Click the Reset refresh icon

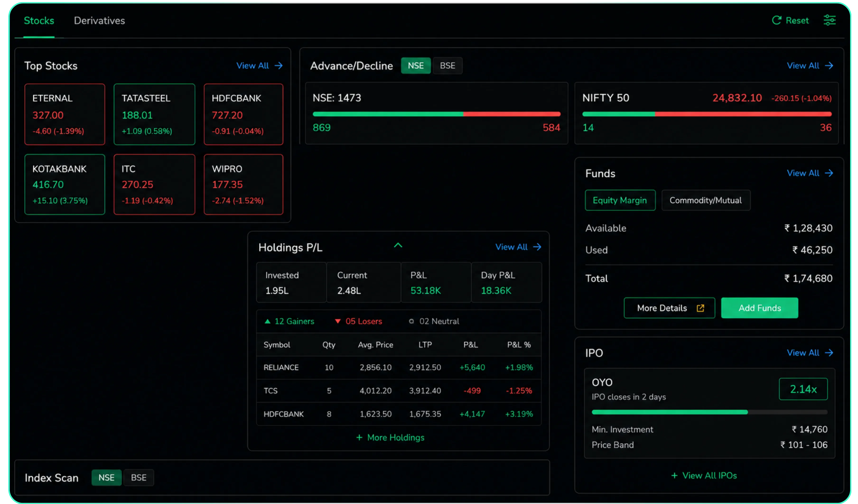776,20
